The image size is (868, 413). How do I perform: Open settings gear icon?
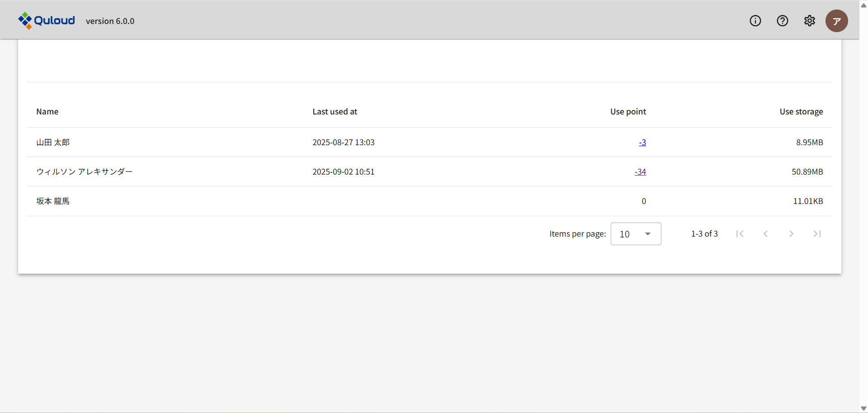809,21
